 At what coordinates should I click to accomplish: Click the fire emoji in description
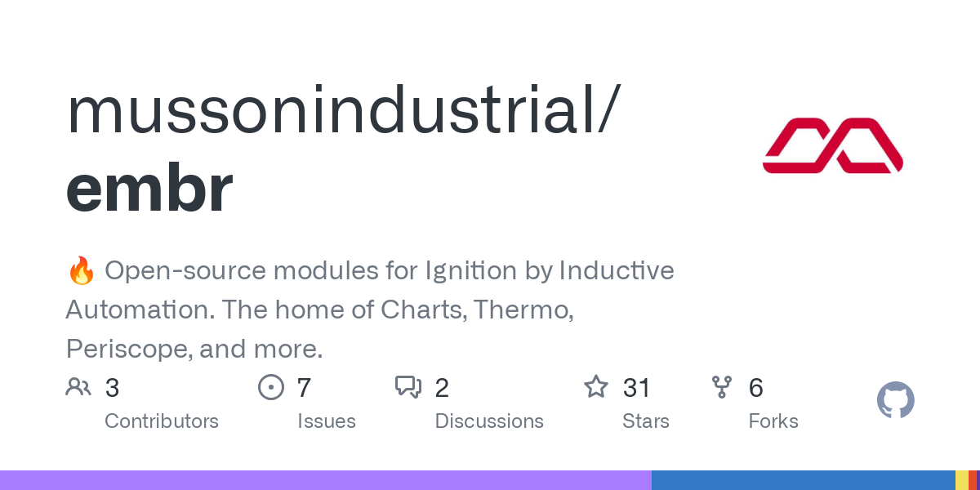point(81,270)
